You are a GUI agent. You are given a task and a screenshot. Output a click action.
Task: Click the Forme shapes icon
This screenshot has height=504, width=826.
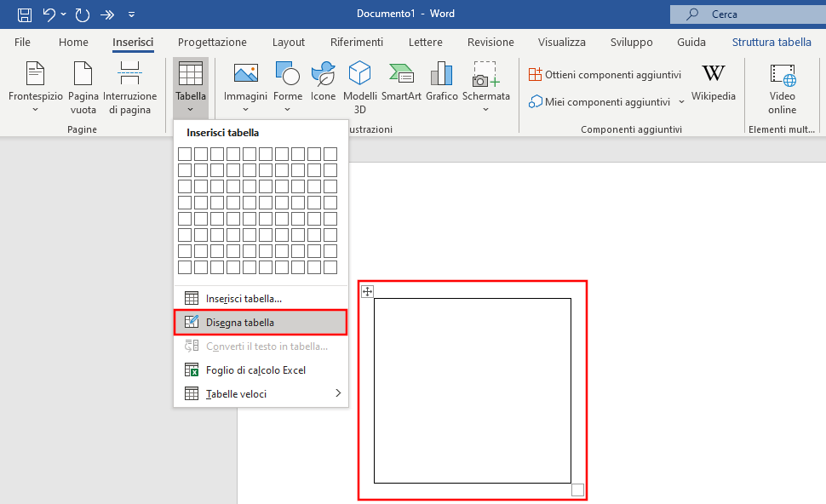[x=288, y=73]
